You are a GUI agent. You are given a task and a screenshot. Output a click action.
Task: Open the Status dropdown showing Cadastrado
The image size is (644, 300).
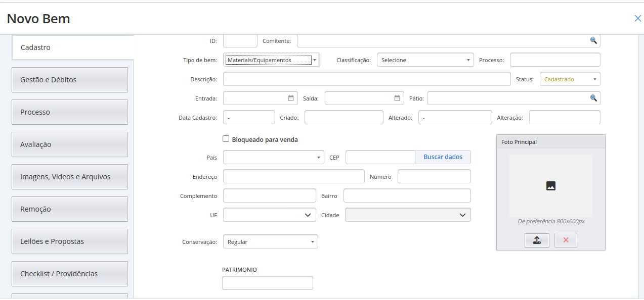570,79
